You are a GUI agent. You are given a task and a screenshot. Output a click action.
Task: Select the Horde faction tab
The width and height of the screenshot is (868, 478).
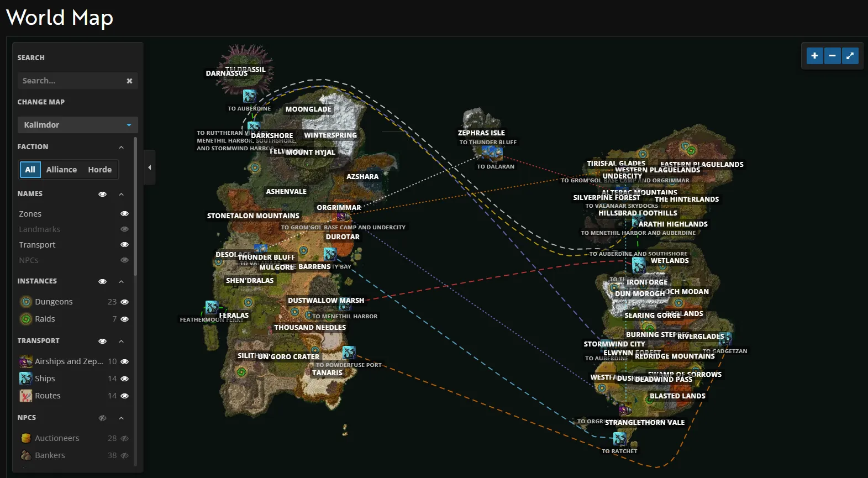point(99,170)
